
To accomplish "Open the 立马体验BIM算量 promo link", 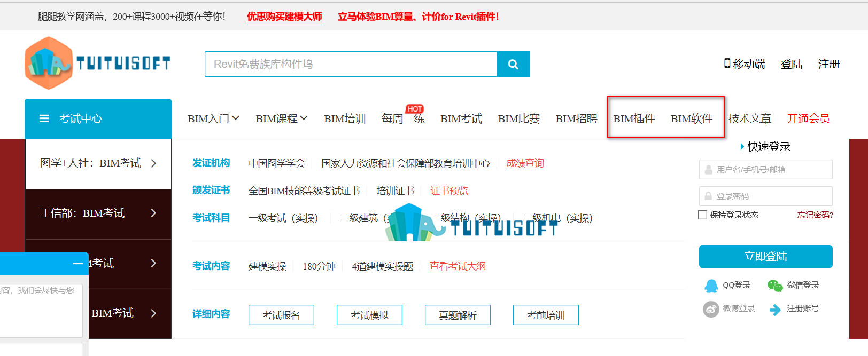I will click(x=418, y=17).
